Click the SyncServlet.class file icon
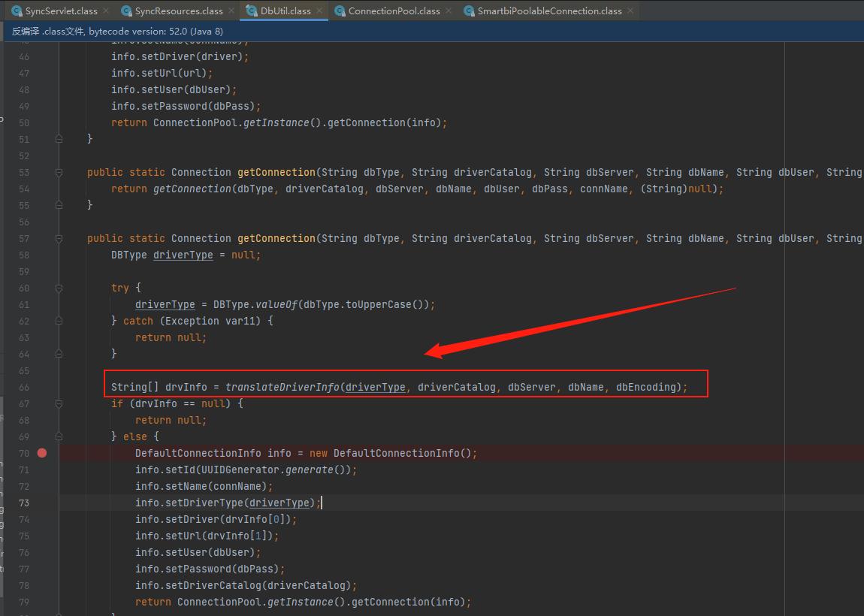The image size is (864, 616). (x=17, y=11)
